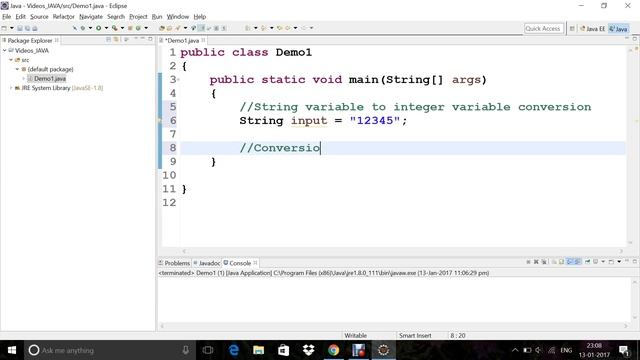
Task: Switch to the Problems tab
Action: (174, 263)
